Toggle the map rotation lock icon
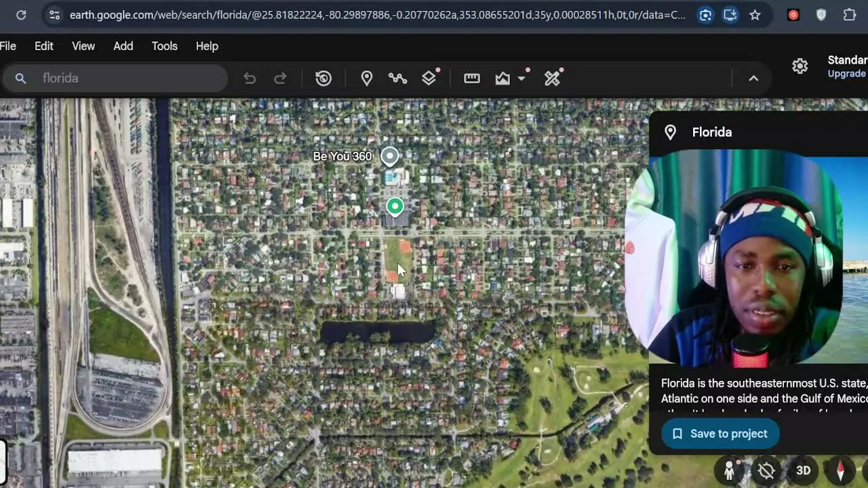The width and height of the screenshot is (868, 488). pos(767,470)
